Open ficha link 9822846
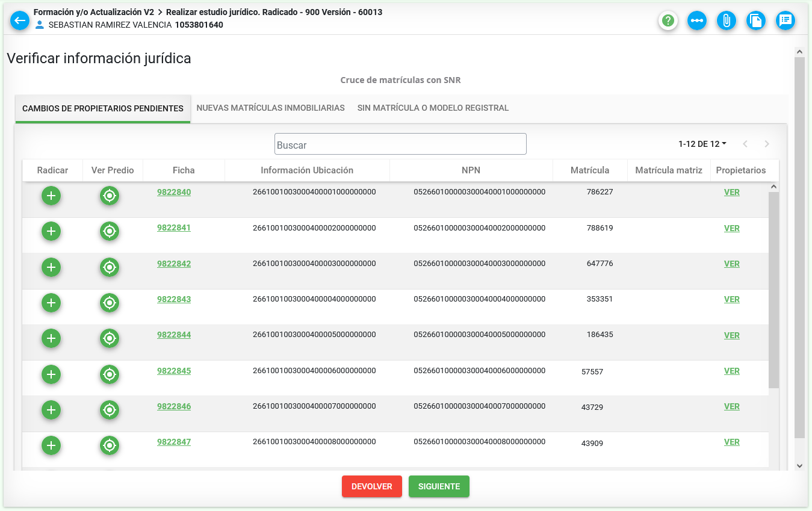Screen dimensions: 812x511 [174, 406]
